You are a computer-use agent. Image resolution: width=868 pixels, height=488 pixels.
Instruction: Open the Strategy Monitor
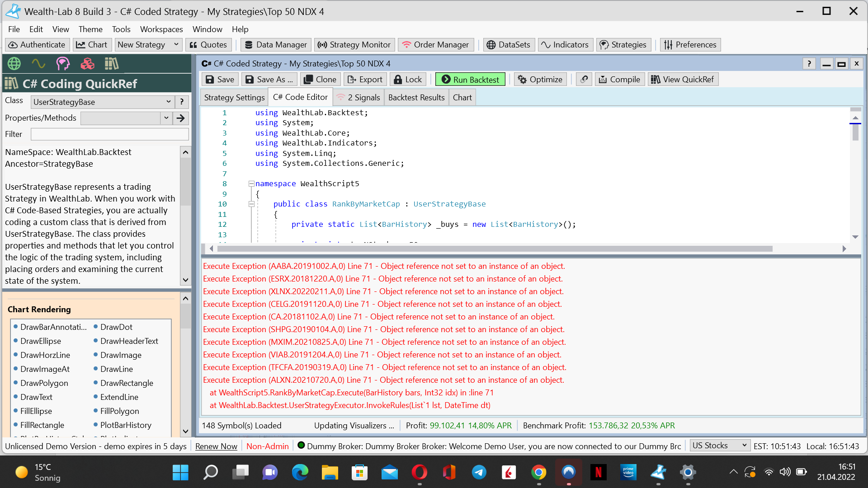tap(354, 45)
